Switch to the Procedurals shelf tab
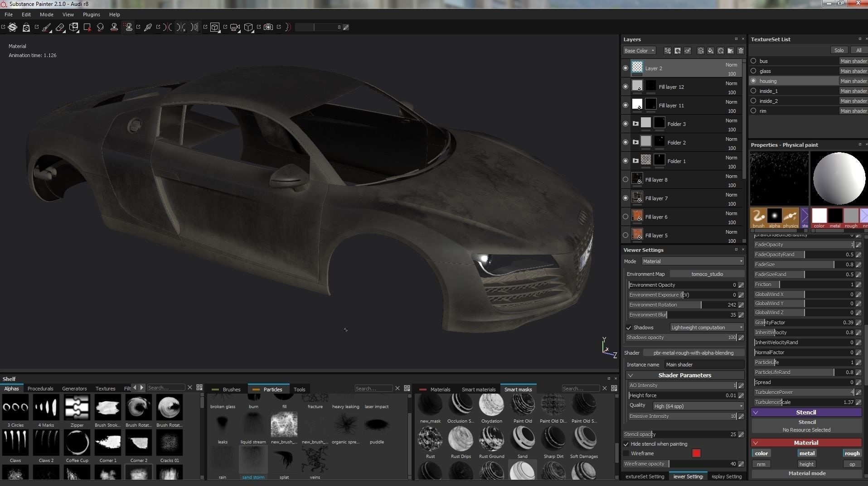This screenshot has width=868, height=486. (x=40, y=389)
